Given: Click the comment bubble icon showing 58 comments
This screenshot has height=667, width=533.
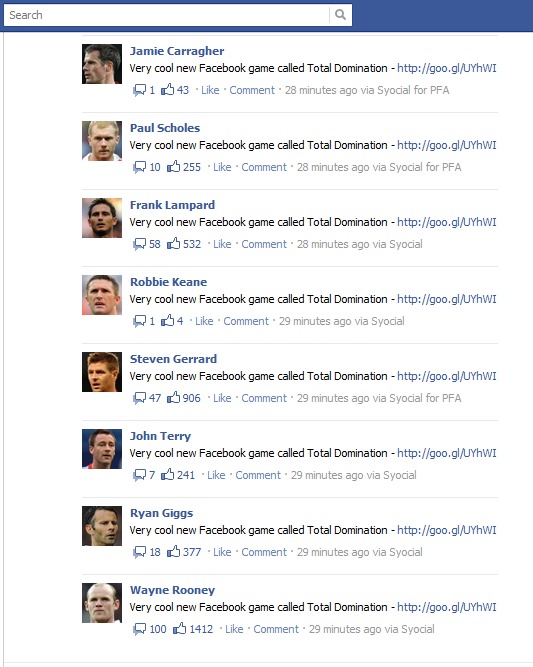Looking at the screenshot, I should [x=140, y=244].
